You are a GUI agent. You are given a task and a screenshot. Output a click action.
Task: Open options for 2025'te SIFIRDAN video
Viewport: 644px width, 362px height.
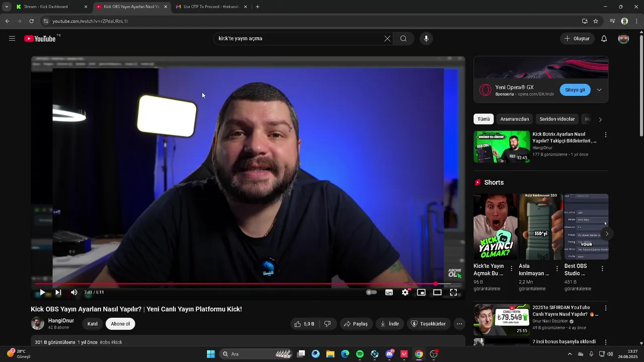click(x=606, y=308)
